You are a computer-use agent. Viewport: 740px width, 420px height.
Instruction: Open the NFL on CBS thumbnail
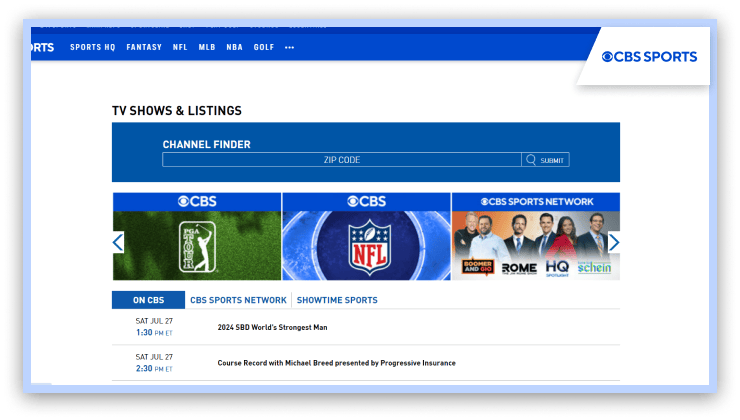tap(366, 236)
